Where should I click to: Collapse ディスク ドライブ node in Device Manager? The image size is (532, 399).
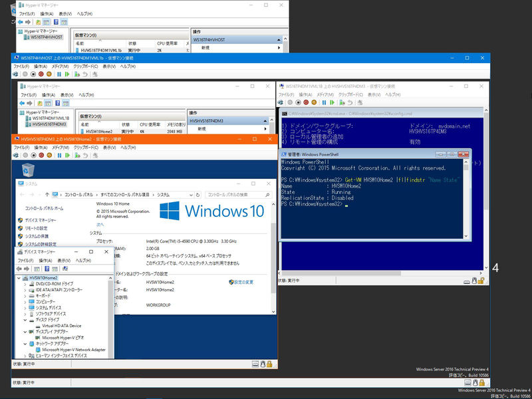pyautogui.click(x=25, y=320)
